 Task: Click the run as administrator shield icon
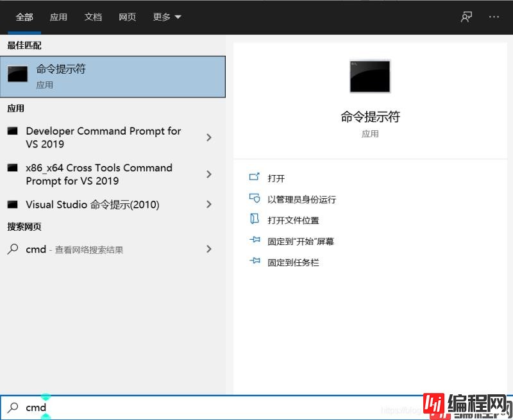[255, 199]
